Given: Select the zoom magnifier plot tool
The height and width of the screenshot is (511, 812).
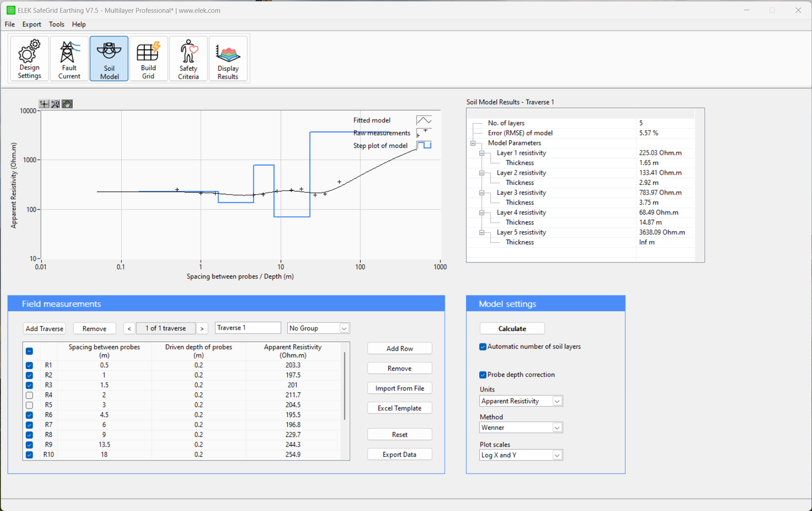Looking at the screenshot, I should point(55,104).
